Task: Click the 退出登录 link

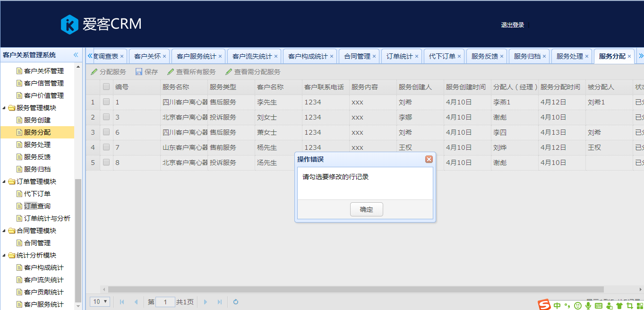Action: point(513,25)
